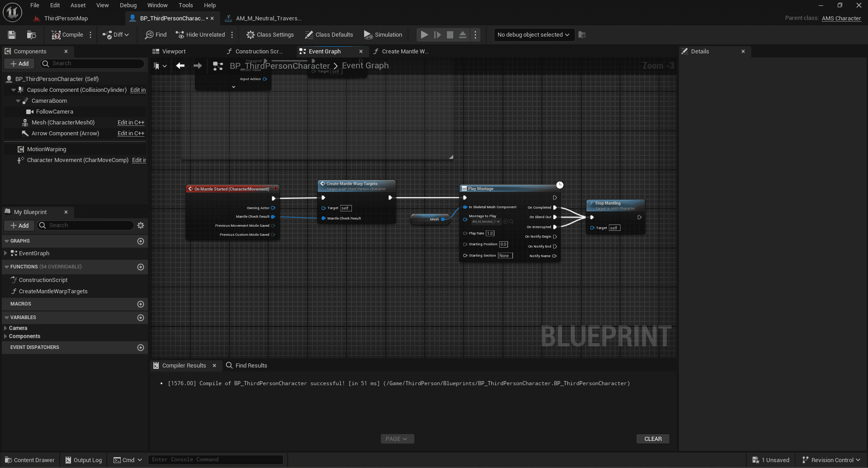Switch to AM_M_Neutral_Travers tab
This screenshot has width=868, height=468.
pos(268,19)
